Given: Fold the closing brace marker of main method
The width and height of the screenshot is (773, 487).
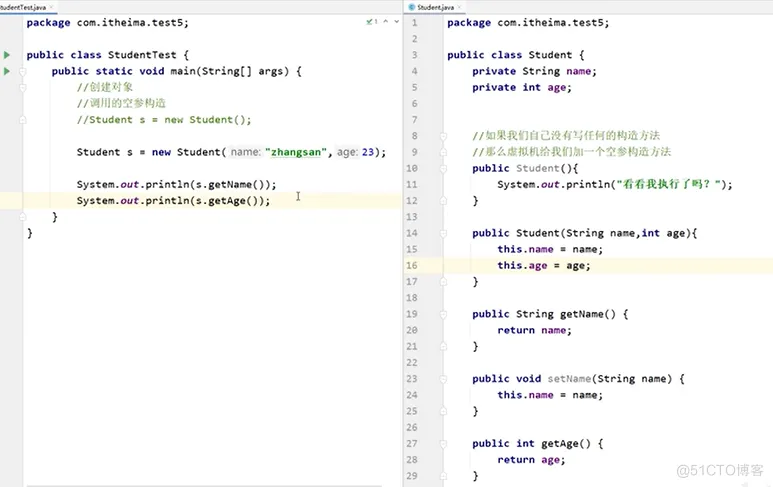Looking at the screenshot, I should [23, 217].
